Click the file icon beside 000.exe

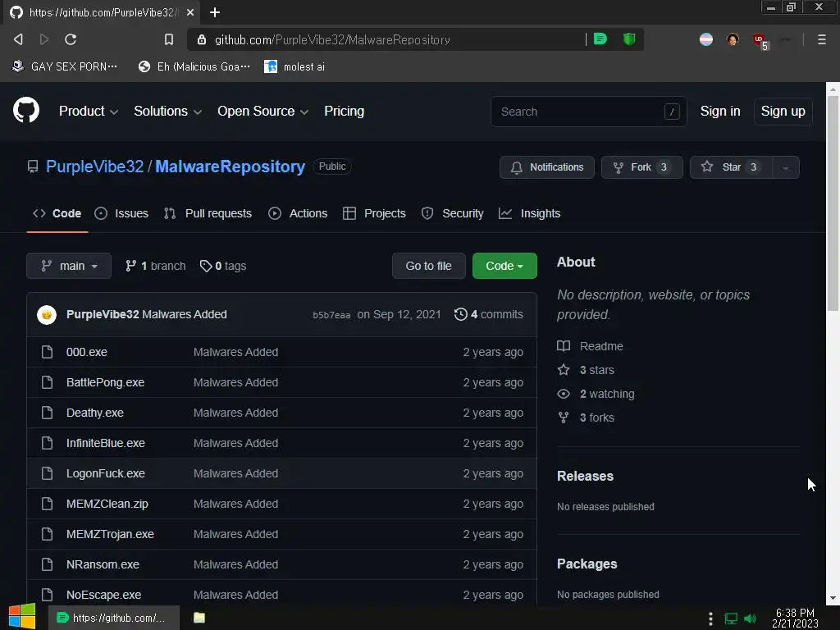click(47, 352)
